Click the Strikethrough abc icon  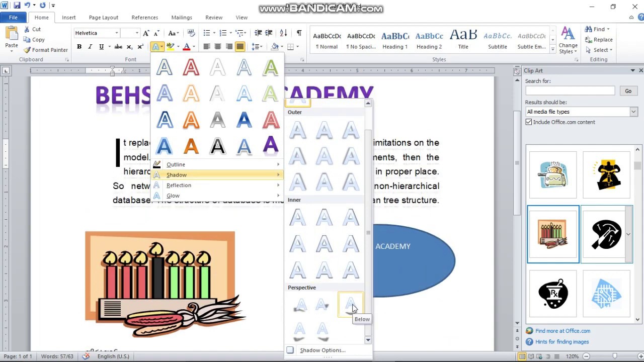pyautogui.click(x=118, y=47)
